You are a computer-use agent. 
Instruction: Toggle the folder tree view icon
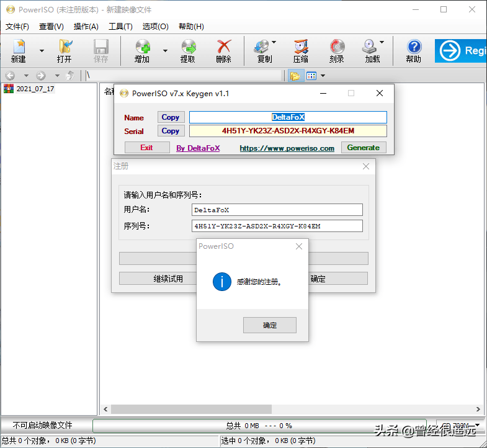[x=295, y=76]
